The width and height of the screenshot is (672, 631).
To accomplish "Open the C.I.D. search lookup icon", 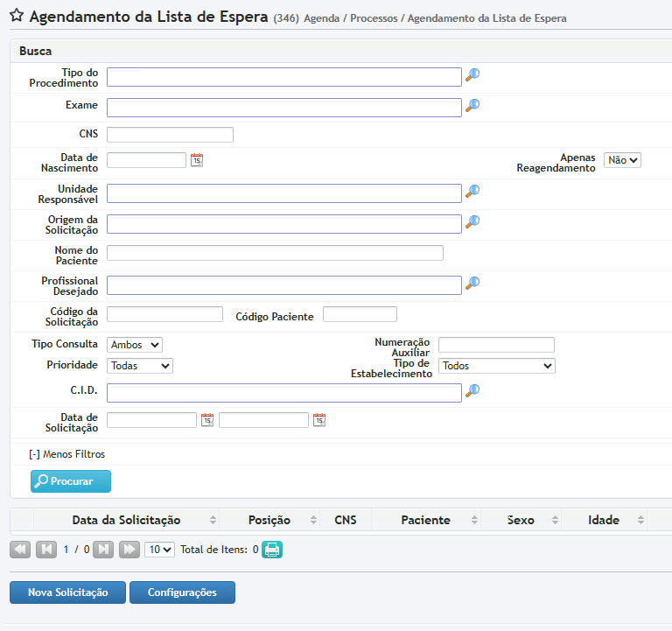I will tap(472, 391).
